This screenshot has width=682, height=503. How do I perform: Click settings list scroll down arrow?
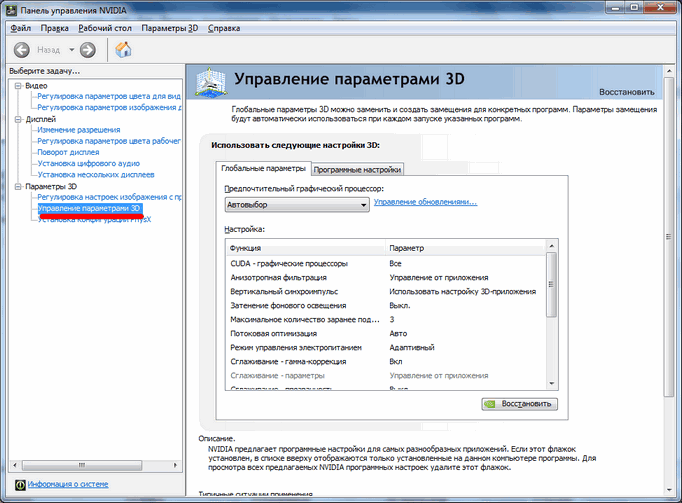click(552, 383)
